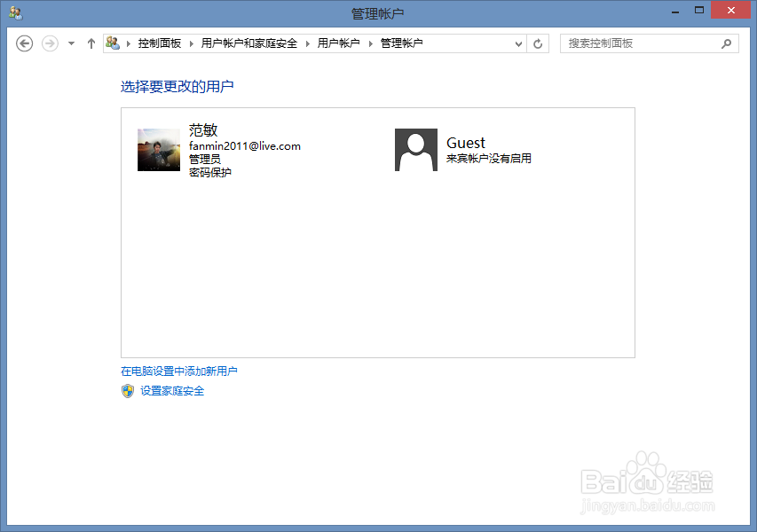Click window icon in title bar
This screenshot has height=532, width=757.
click(16, 13)
